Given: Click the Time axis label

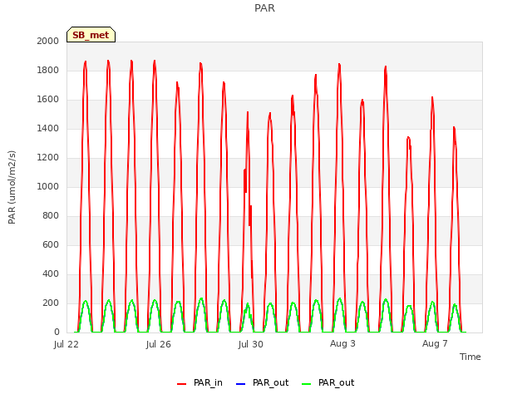Looking at the screenshot, I should (470, 357).
